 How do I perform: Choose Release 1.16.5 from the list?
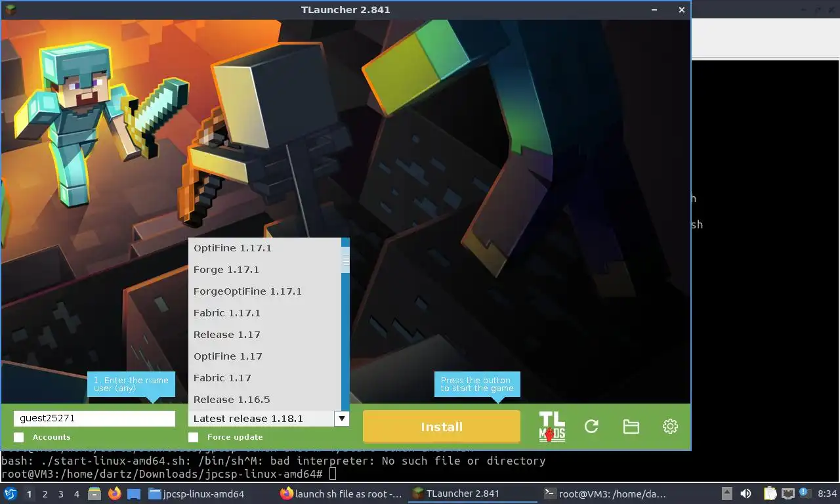(x=264, y=400)
